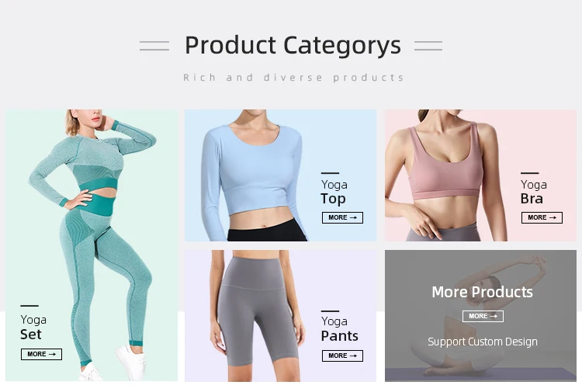The height and width of the screenshot is (392, 582).
Task: Click the arrow icon in Yoga Set MORE button
Action: (x=52, y=354)
